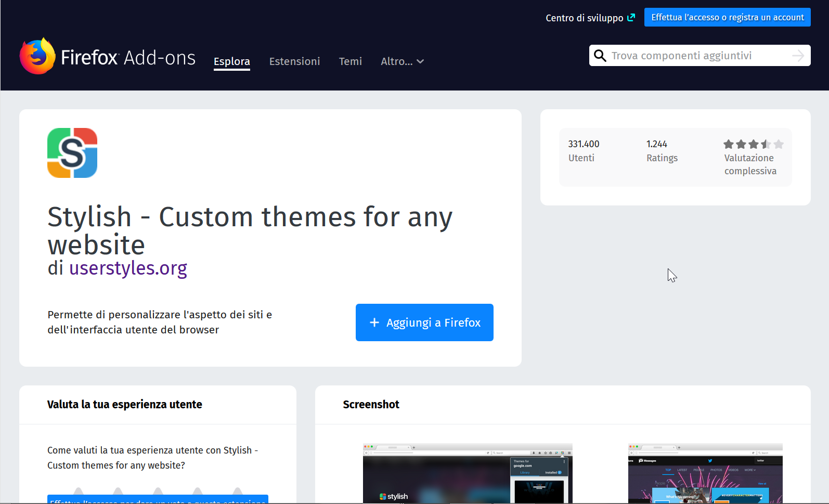
Task: Switch to the Temi section
Action: pos(351,61)
